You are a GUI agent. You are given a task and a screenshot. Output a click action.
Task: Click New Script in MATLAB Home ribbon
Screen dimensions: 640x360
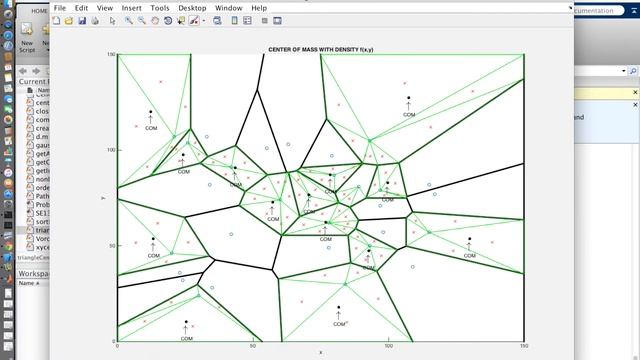[27, 37]
